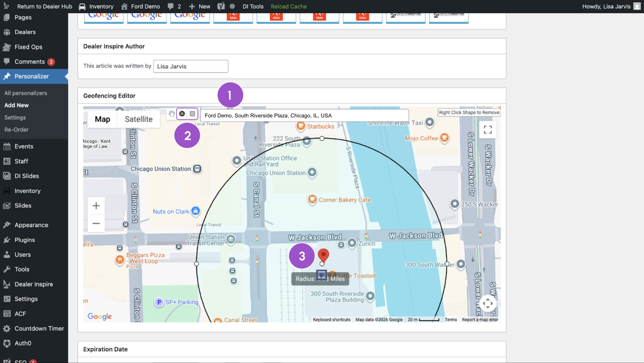Click the circle's center handle
The width and height of the screenshot is (644, 363).
coord(322,264)
